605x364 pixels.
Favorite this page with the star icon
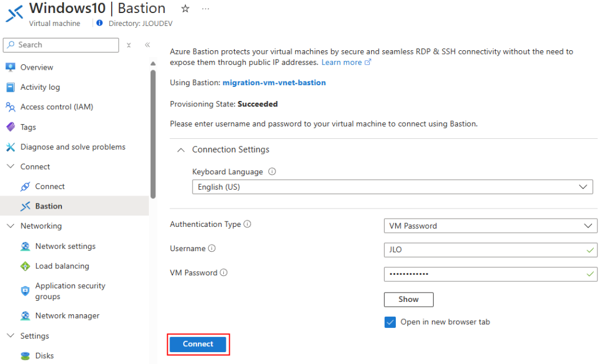[x=185, y=8]
